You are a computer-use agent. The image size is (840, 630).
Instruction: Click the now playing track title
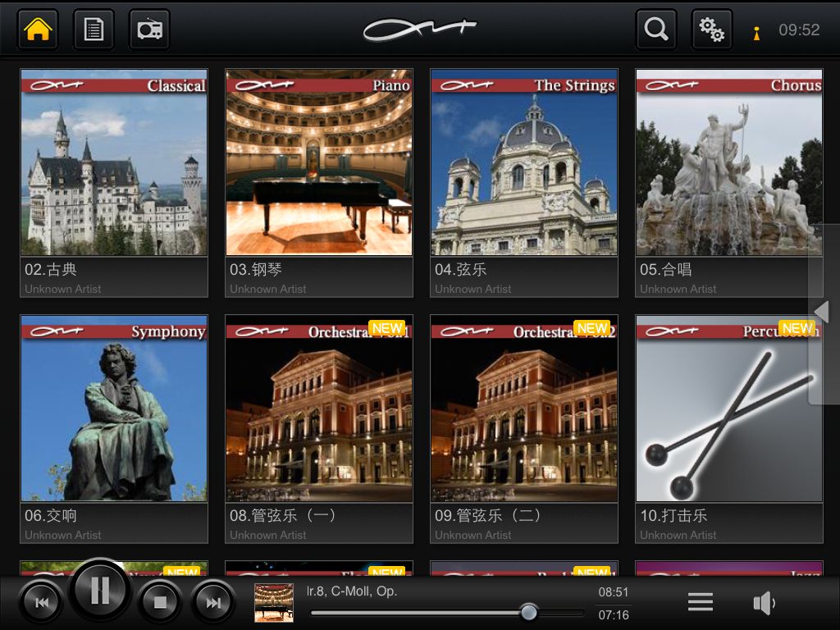351,591
